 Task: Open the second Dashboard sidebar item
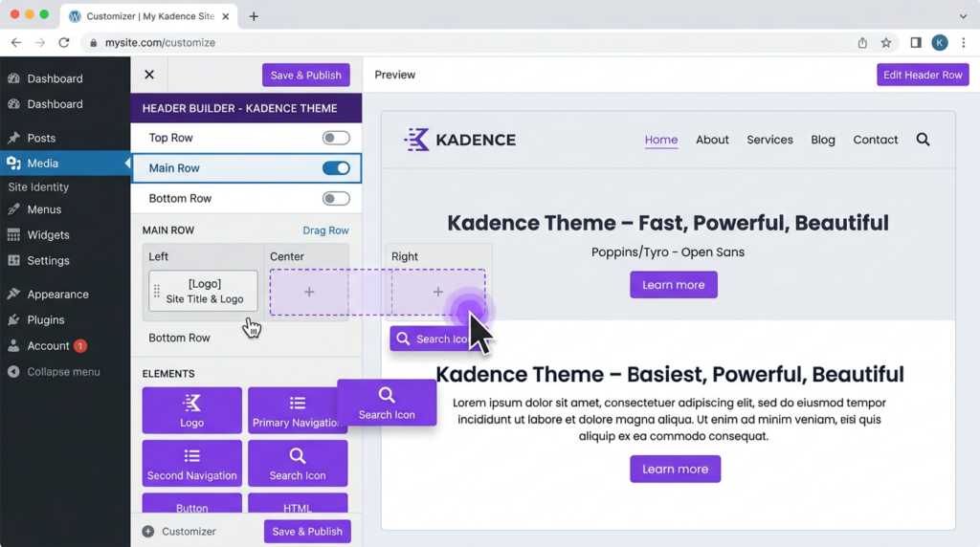pyautogui.click(x=55, y=104)
